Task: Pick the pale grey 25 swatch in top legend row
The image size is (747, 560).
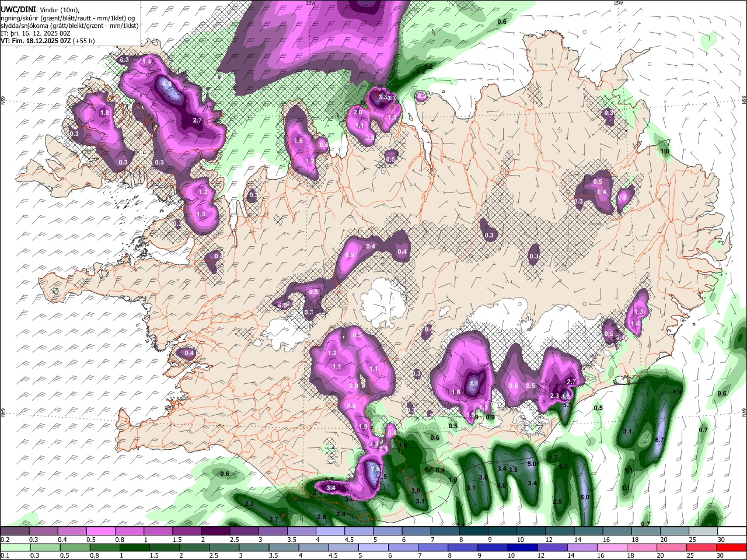Action: coord(703,531)
